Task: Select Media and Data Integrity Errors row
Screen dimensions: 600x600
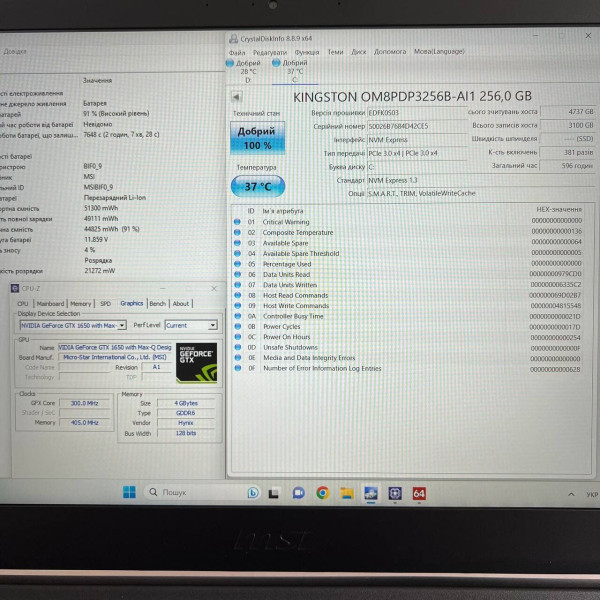Action: pos(407,358)
